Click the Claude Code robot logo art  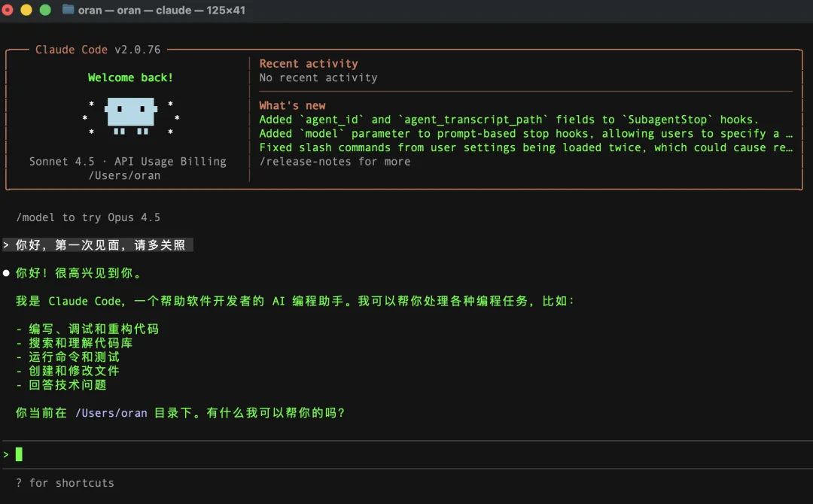click(x=129, y=117)
